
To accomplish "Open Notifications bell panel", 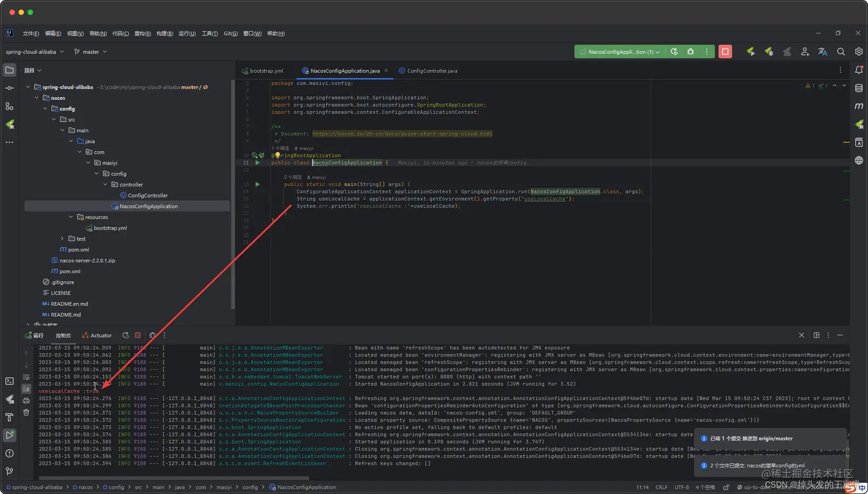I will pyautogui.click(x=859, y=70).
